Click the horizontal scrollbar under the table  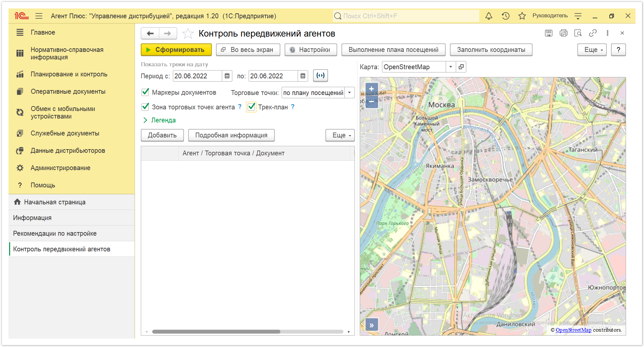point(216,332)
